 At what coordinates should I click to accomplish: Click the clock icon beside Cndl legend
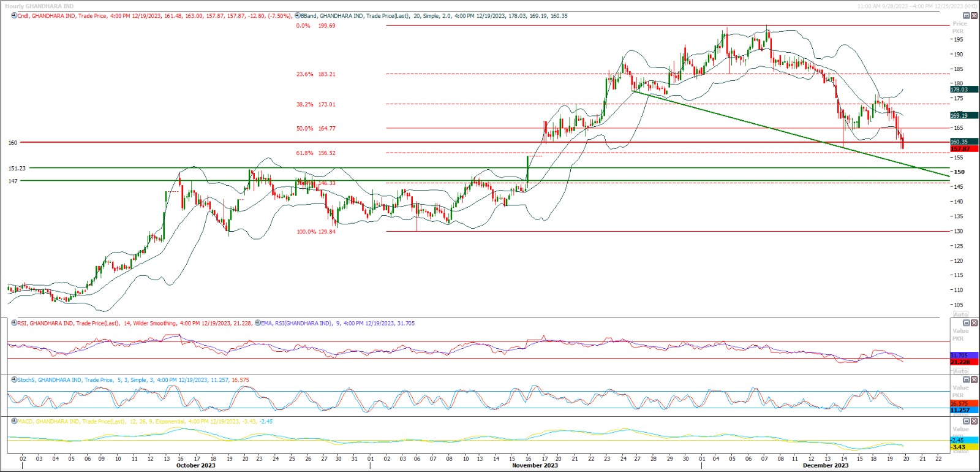click(13, 16)
